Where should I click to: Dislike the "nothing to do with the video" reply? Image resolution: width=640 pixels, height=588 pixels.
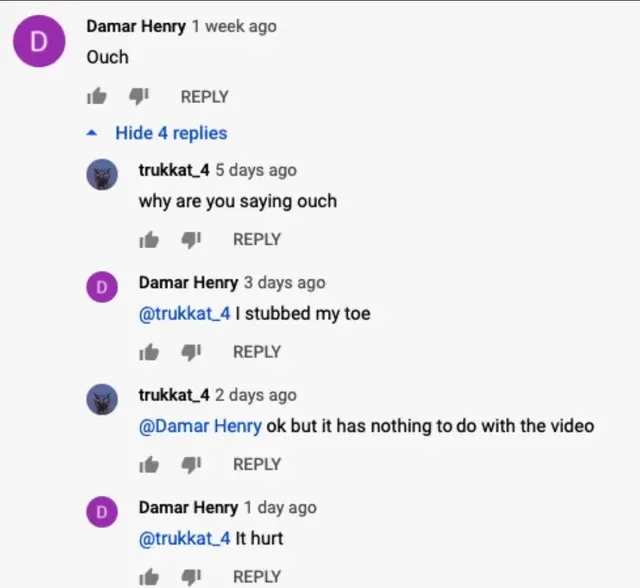click(191, 464)
